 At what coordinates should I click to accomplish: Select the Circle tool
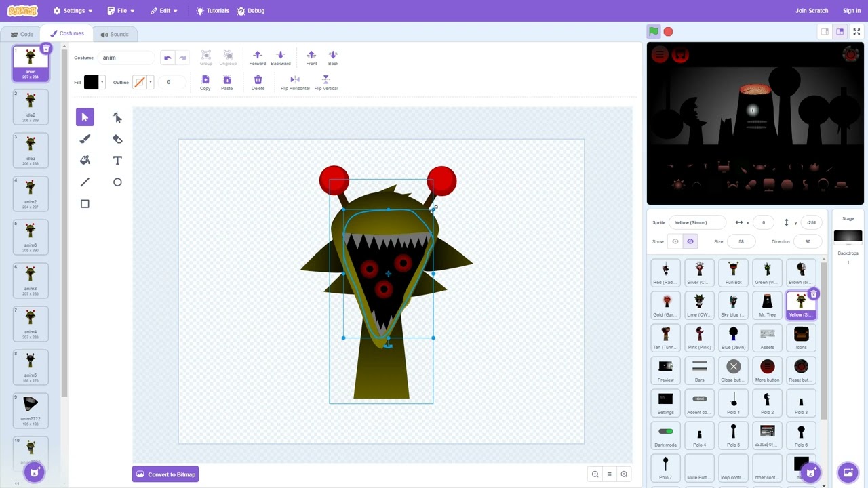pos(117,182)
